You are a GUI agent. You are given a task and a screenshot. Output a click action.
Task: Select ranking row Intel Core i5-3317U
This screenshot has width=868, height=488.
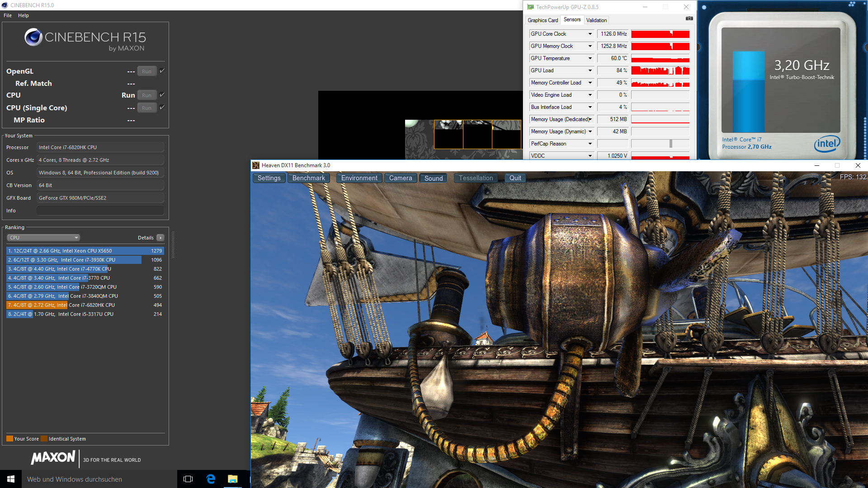[x=85, y=314]
